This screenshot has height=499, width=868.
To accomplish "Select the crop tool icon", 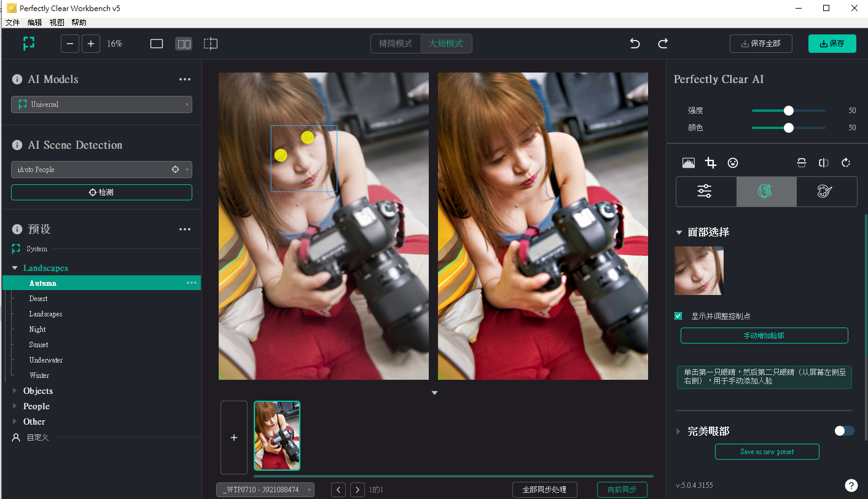I will tap(711, 163).
